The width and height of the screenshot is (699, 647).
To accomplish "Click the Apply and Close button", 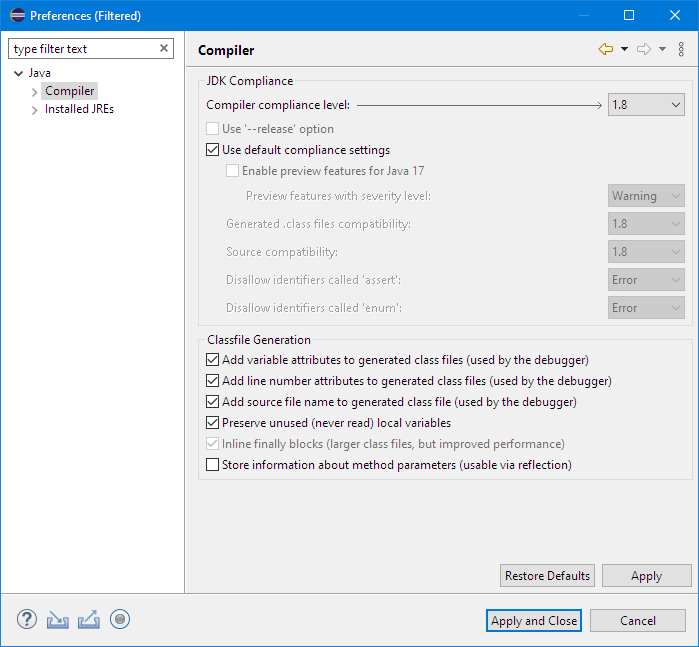I will tap(534, 621).
